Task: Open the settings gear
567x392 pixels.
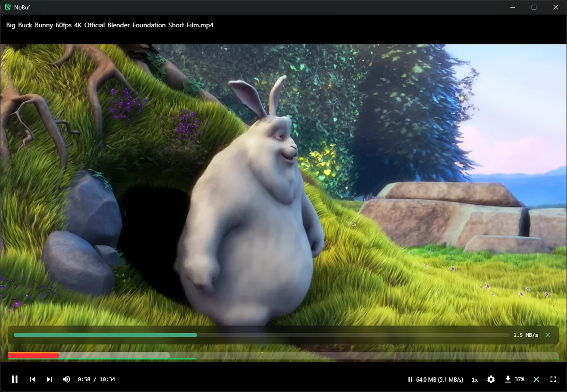Action: (491, 379)
